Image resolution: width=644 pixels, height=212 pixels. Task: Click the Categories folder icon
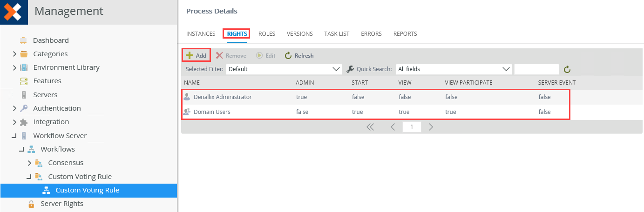point(24,54)
